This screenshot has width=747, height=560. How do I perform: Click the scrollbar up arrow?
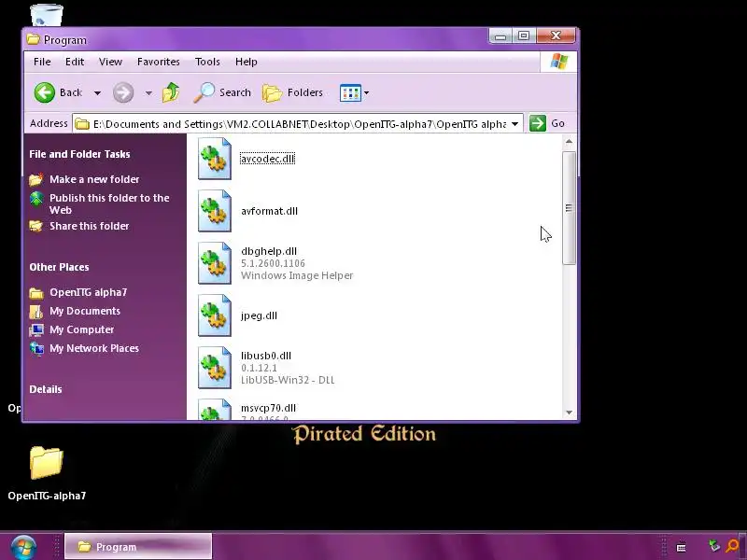point(569,142)
